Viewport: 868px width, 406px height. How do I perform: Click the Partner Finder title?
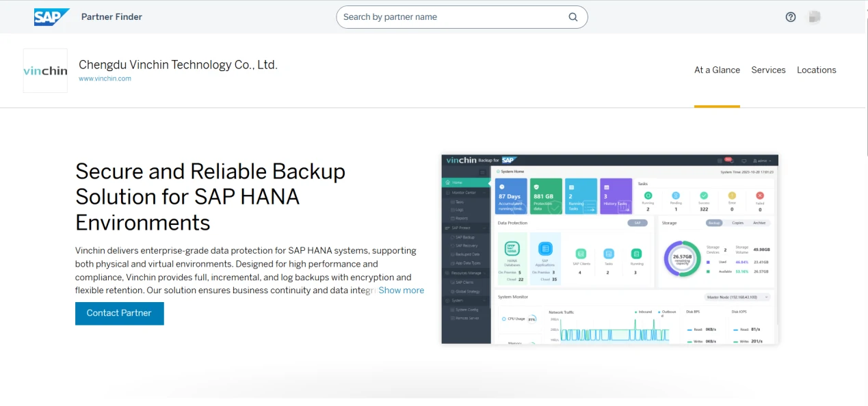111,17
